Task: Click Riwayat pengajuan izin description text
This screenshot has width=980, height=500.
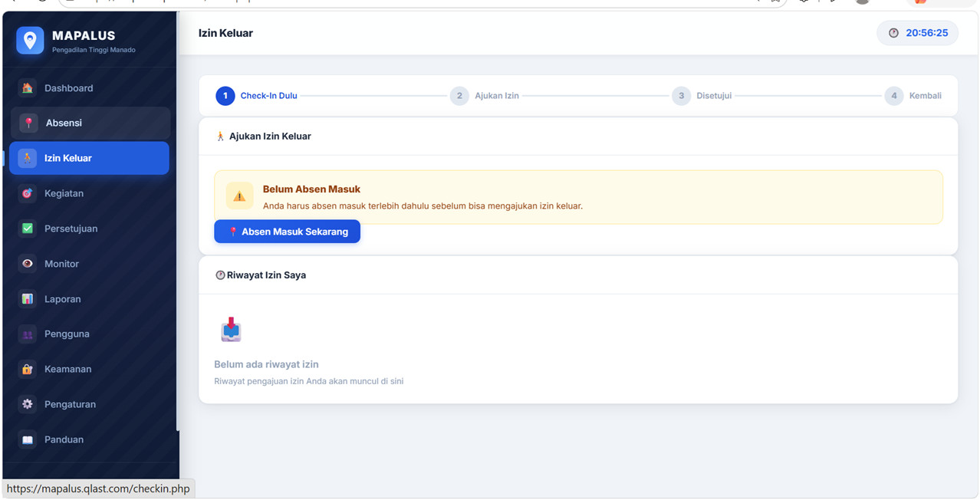Action: (x=308, y=381)
